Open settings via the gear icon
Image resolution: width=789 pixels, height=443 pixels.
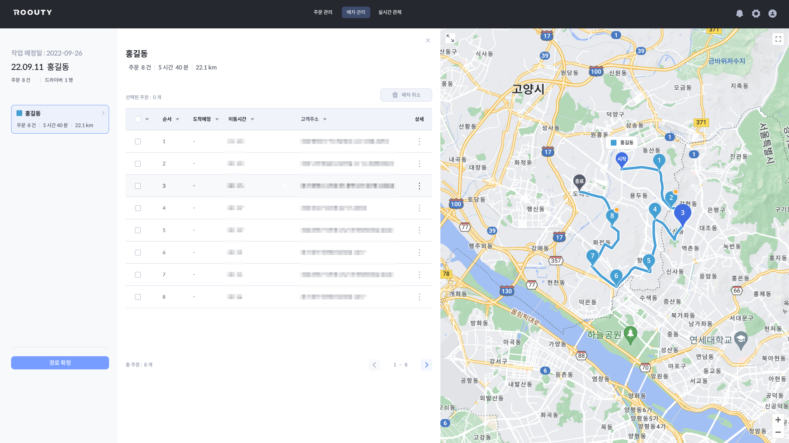point(756,13)
